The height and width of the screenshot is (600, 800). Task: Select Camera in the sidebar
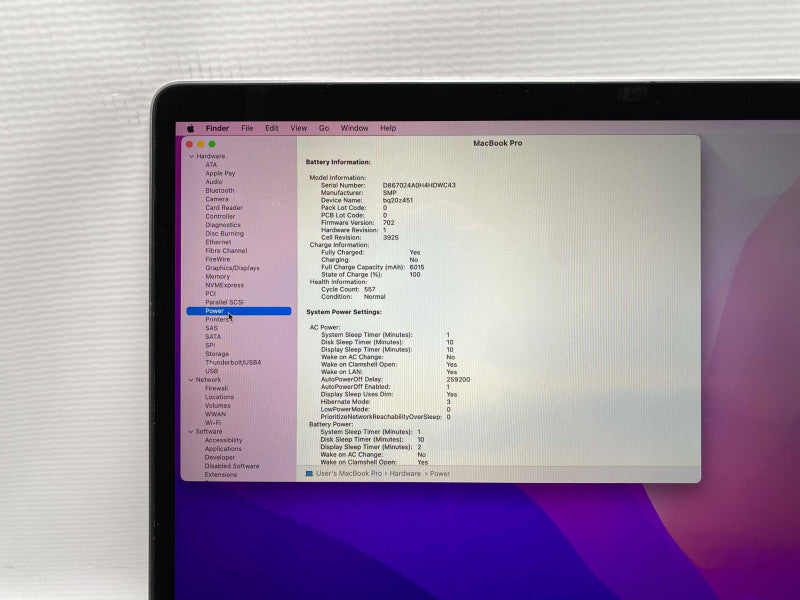pyautogui.click(x=217, y=199)
